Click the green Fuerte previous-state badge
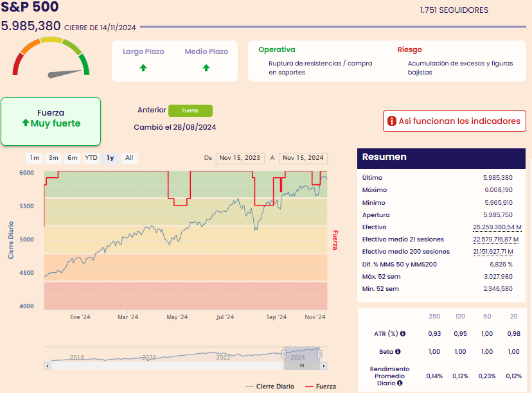 (x=190, y=110)
